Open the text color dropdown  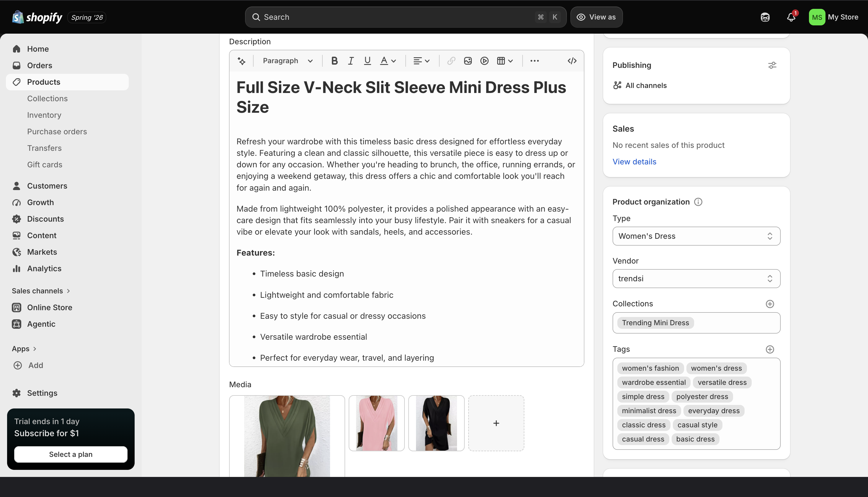388,61
